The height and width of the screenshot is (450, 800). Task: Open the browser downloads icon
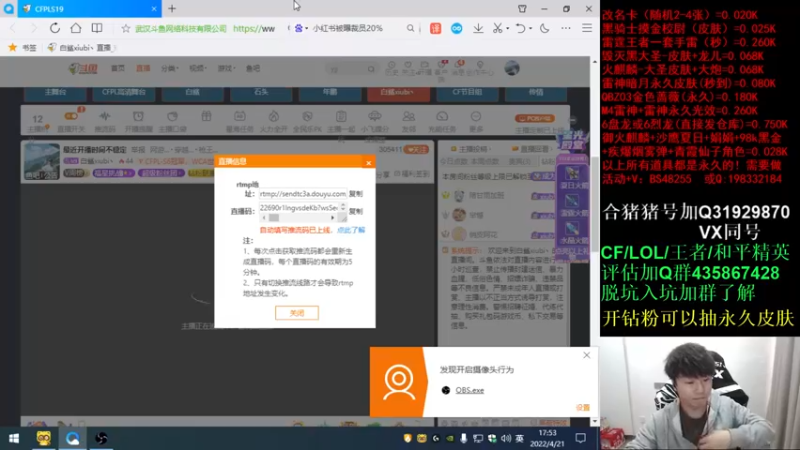coord(478,29)
